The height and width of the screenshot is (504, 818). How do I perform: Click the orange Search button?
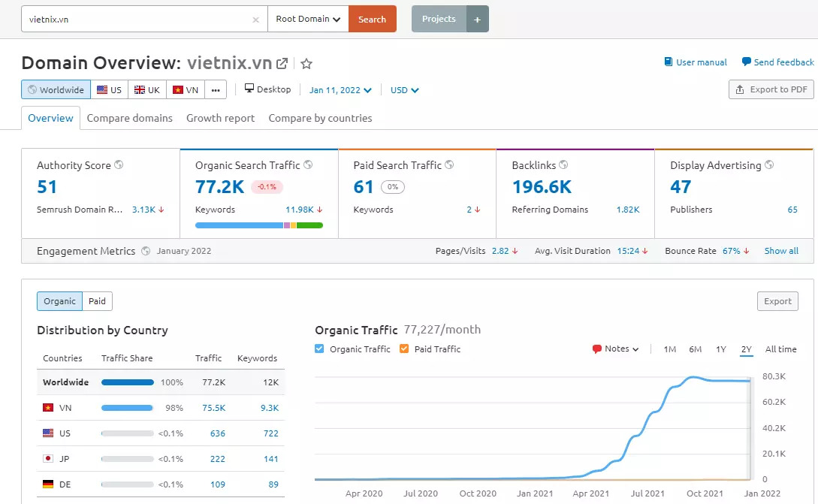373,20
